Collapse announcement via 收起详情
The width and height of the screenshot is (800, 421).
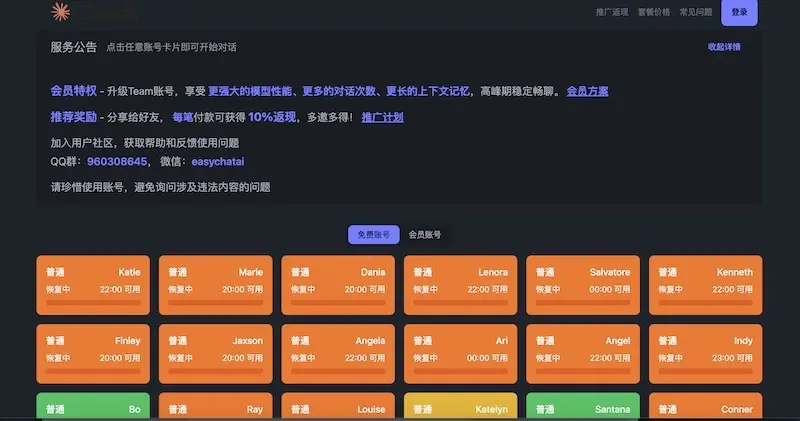[723, 47]
